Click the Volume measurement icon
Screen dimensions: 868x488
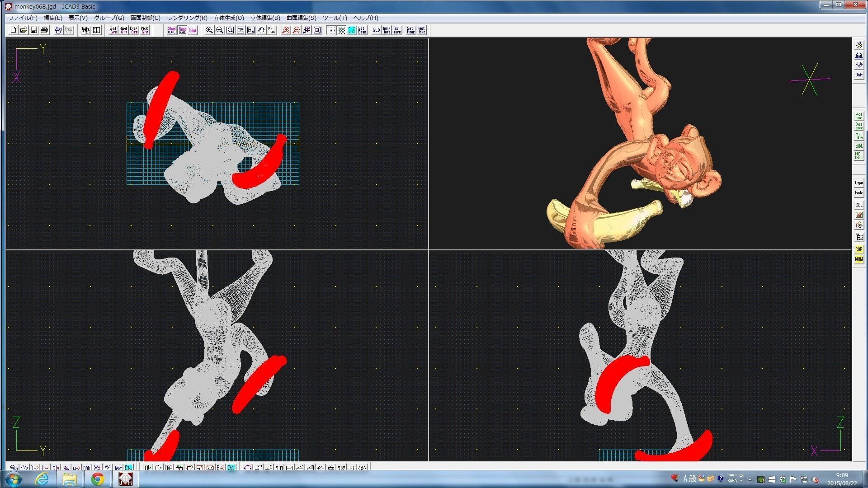coord(859,116)
